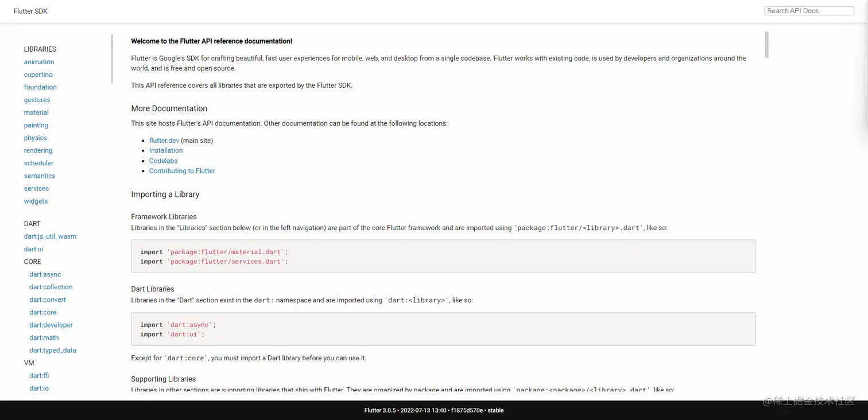This screenshot has height=420, width=868.
Task: Go to dart:collection library
Action: (51, 287)
